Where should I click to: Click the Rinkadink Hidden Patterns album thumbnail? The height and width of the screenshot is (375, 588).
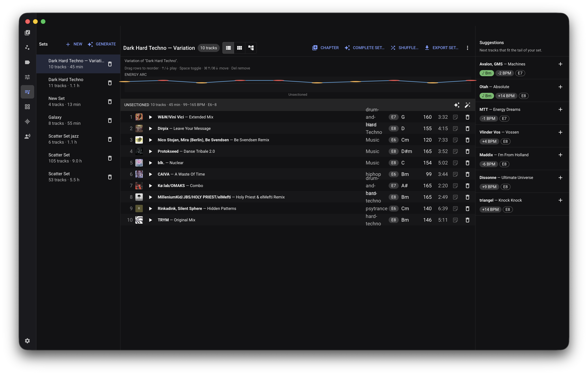click(x=139, y=209)
